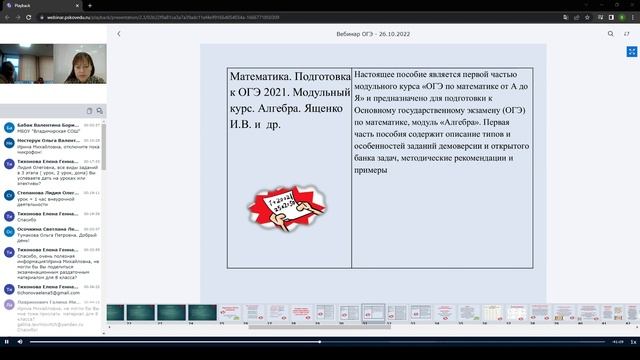Click the Тихонова avatar beside the 'Спасибо' message
The height and width of the screenshot is (360, 640).
[x=9, y=216]
